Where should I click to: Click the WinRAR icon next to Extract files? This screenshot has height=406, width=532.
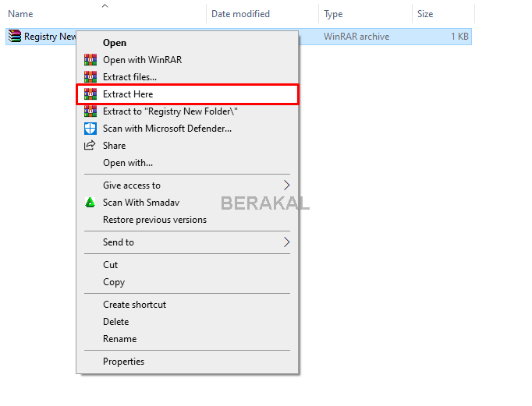[x=90, y=77]
